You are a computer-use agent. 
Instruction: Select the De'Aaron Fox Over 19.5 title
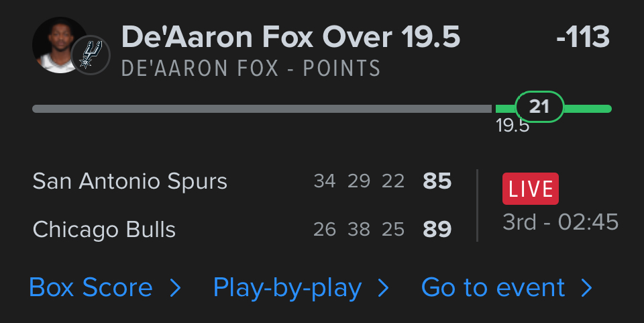pos(290,37)
